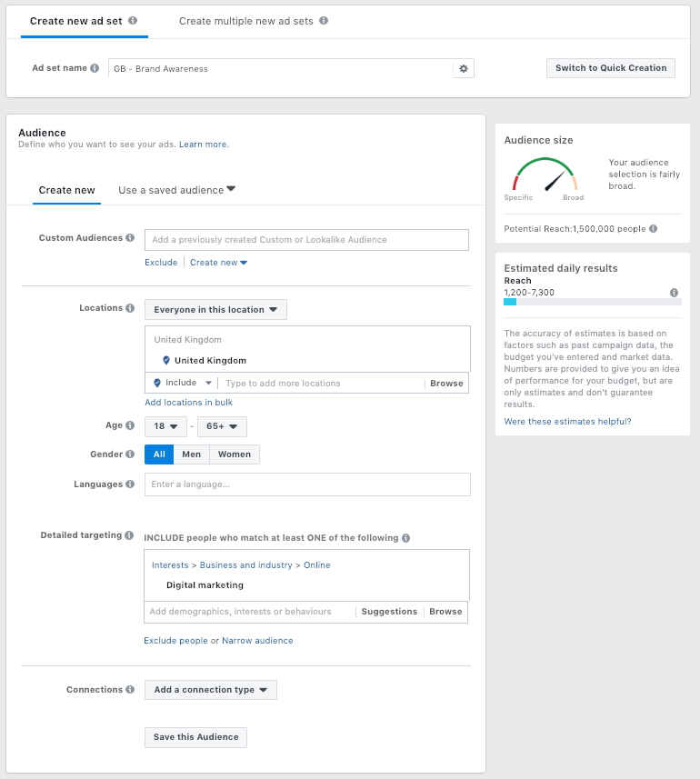This screenshot has height=779, width=700.
Task: Click the Reach estimate progress bar
Action: (x=591, y=300)
